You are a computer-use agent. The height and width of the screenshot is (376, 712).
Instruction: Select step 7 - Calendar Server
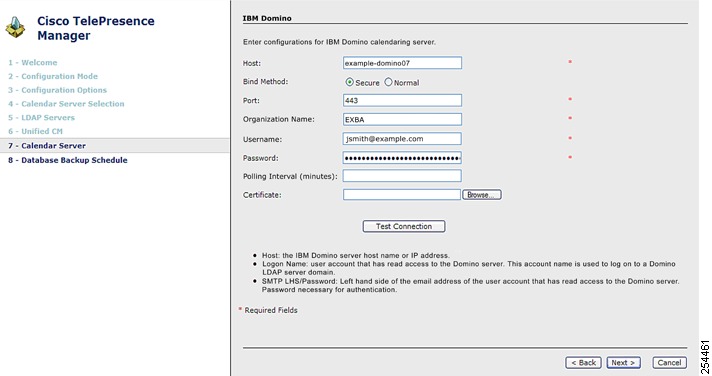[x=114, y=145]
